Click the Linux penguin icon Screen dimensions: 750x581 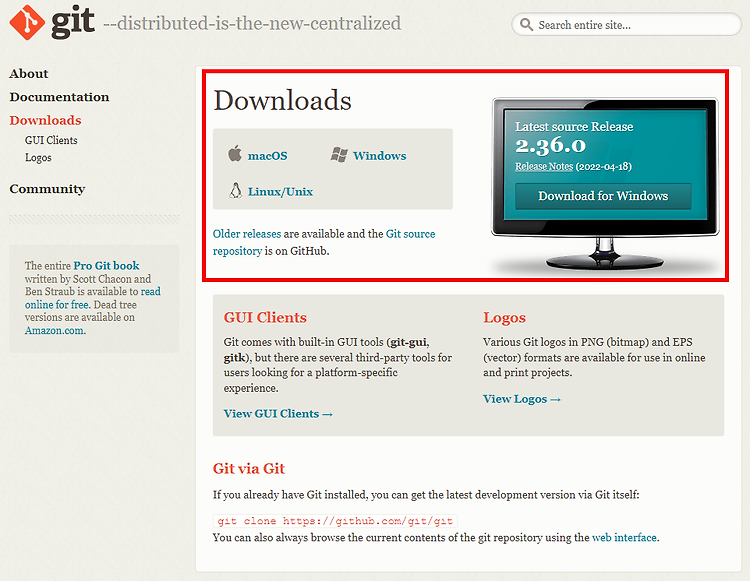pyautogui.click(x=235, y=190)
